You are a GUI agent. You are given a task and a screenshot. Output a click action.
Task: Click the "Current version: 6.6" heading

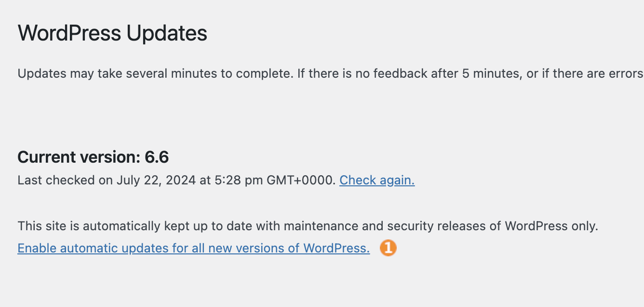pos(93,157)
